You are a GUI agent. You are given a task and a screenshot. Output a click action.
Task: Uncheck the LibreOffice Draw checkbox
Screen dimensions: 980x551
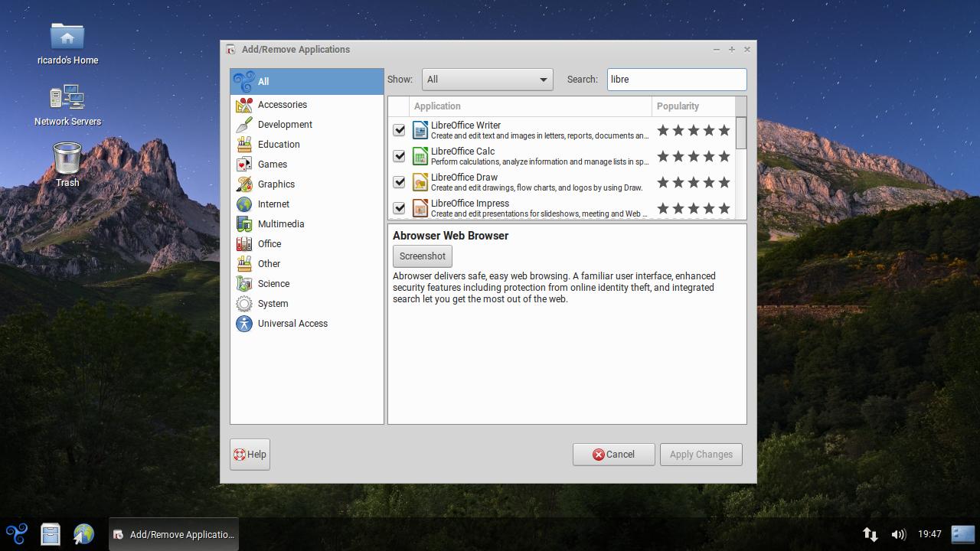(x=399, y=182)
